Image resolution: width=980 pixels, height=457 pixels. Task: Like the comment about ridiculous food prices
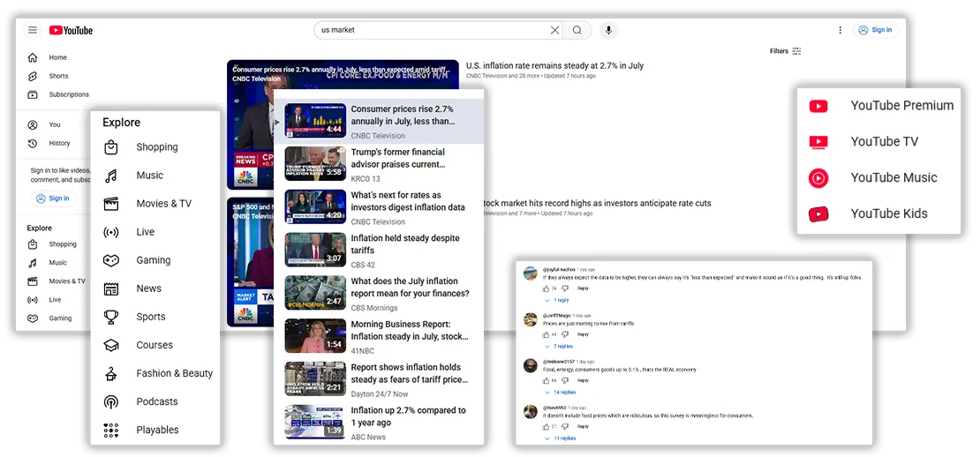pyautogui.click(x=546, y=426)
